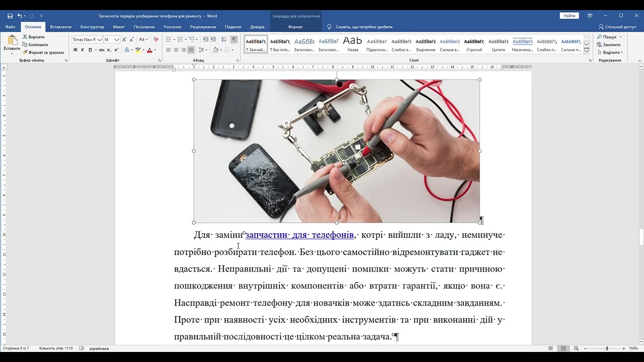
Task: Toggle strikethrough abc formatting
Action: pyautogui.click(x=102, y=50)
